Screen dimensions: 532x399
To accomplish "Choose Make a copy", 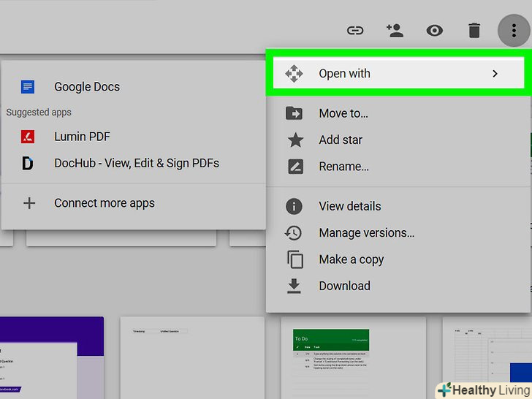I will coord(398,259).
